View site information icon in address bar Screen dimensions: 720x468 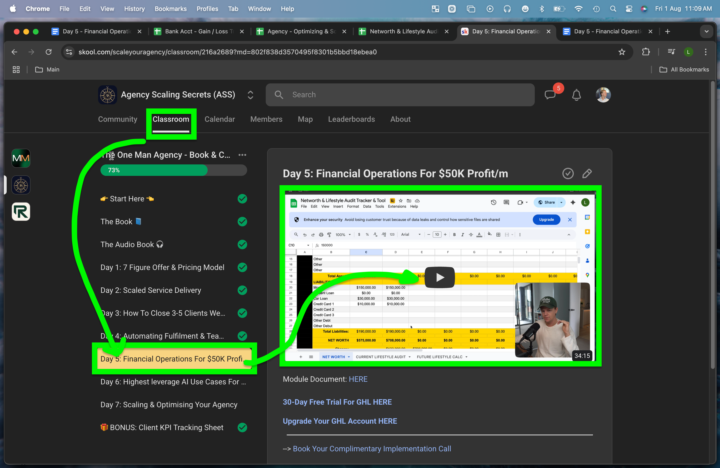69,52
